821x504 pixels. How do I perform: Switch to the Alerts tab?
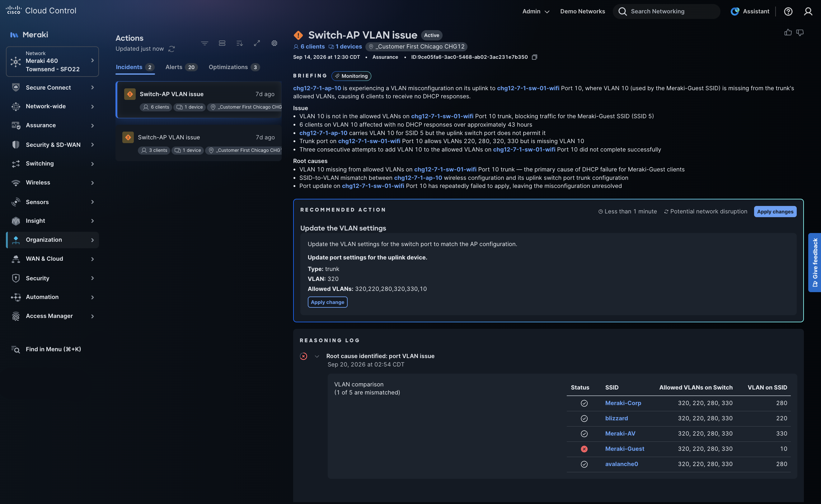coord(181,67)
